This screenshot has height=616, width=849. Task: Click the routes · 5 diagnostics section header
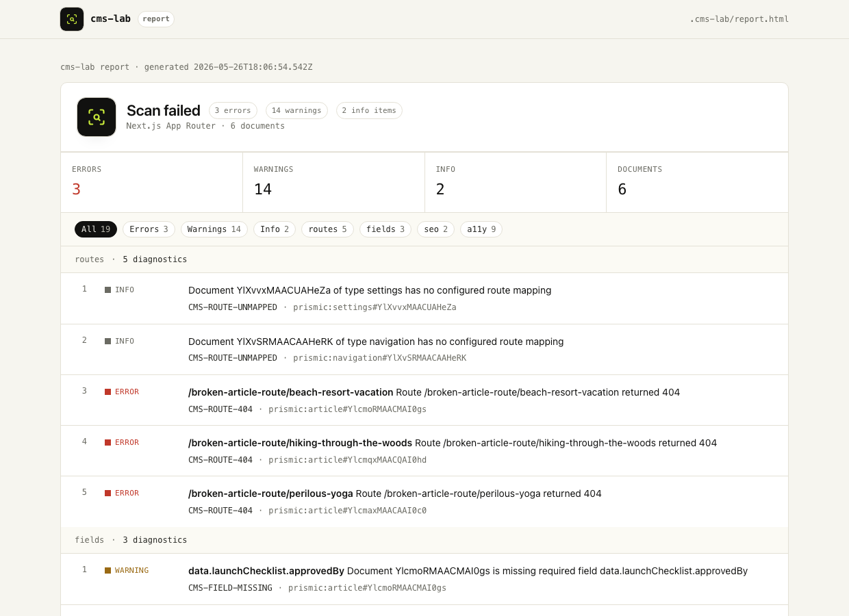click(424, 259)
